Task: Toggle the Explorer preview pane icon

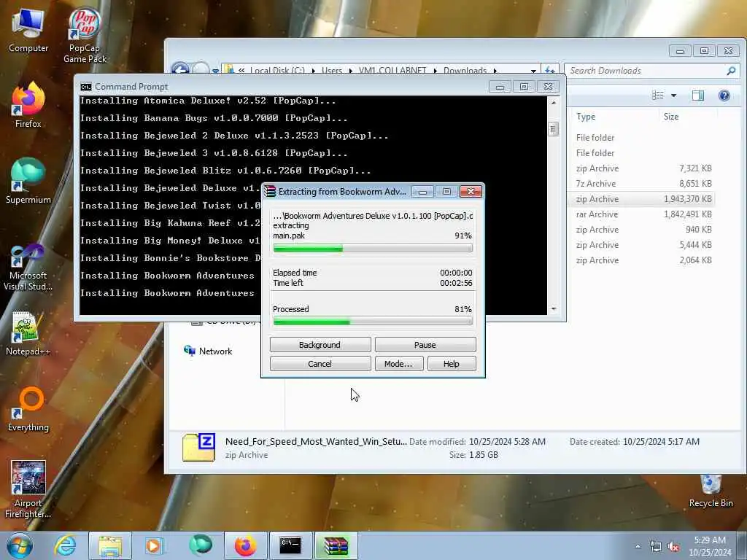Action: pos(698,96)
